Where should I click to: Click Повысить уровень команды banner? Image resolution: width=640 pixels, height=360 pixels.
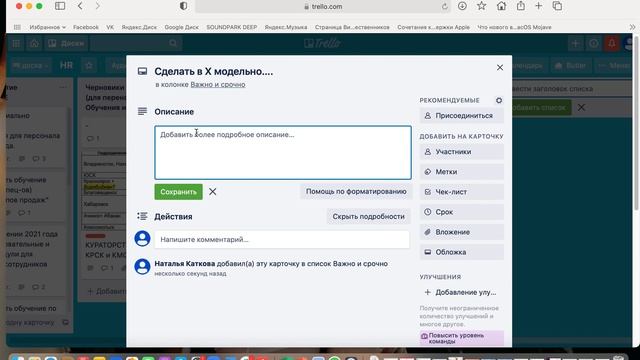click(x=461, y=338)
